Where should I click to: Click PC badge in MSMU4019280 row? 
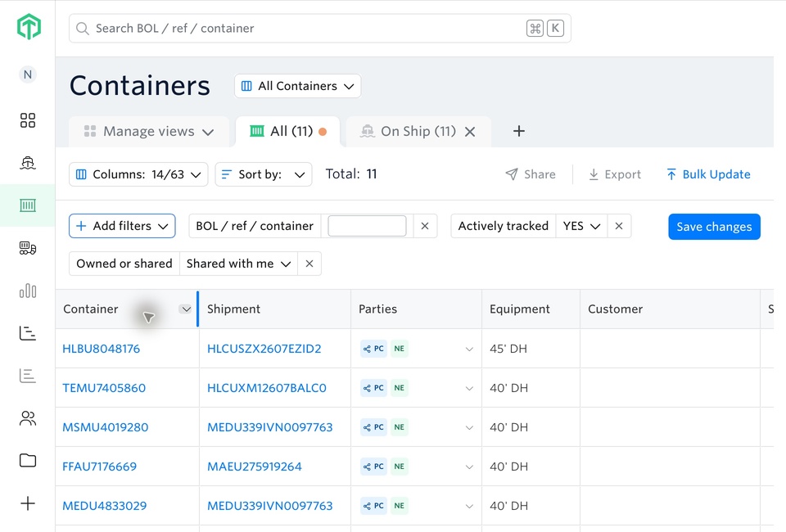(x=374, y=427)
